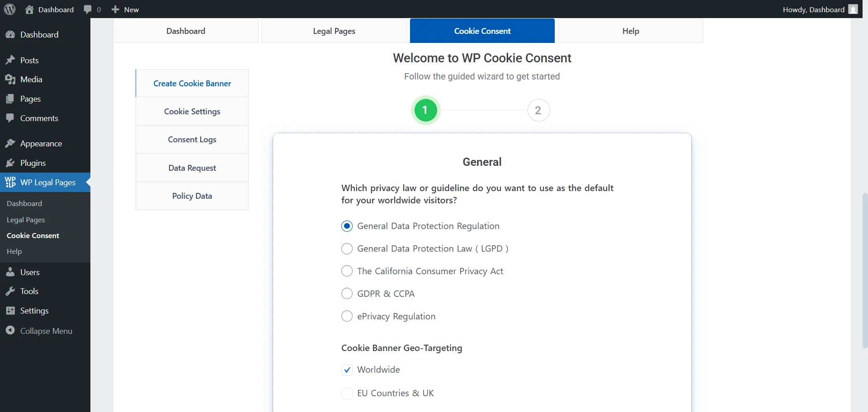The width and height of the screenshot is (868, 412).
Task: Open Media via its camera icon
Action: pyautogui.click(x=11, y=79)
